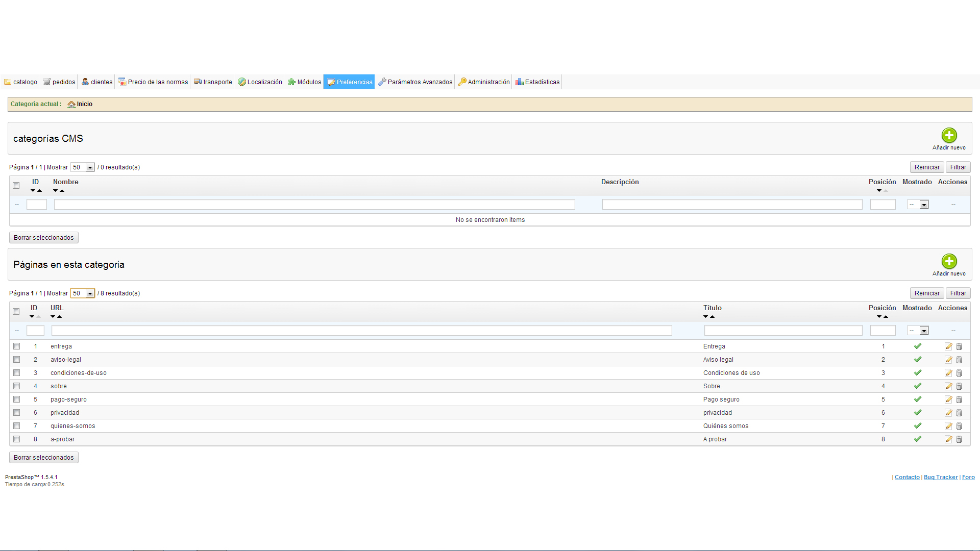Select the quienes-somos row checkbox
The image size is (980, 551).
[16, 426]
